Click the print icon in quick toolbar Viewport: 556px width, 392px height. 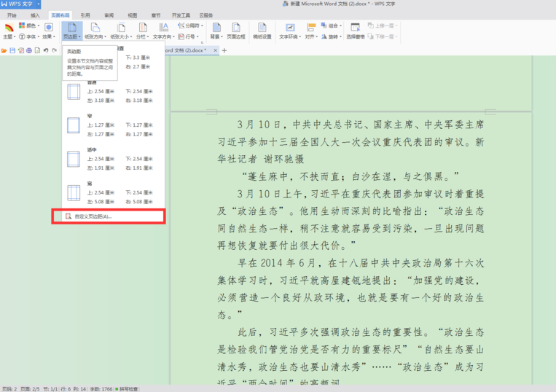click(x=29, y=51)
